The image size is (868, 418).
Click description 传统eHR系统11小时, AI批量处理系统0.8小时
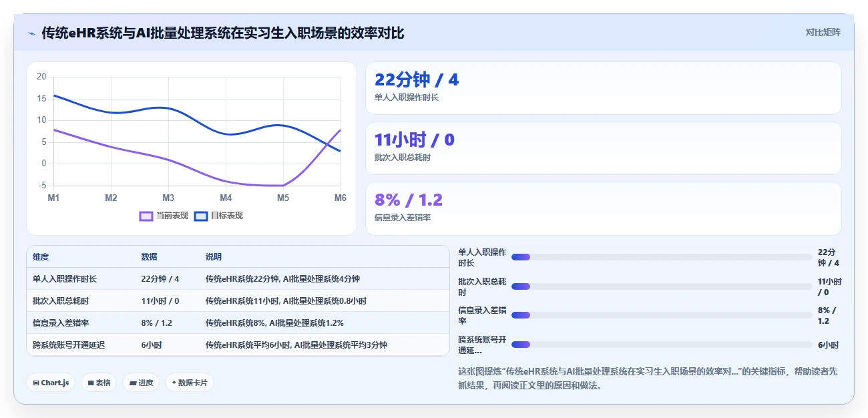286,300
